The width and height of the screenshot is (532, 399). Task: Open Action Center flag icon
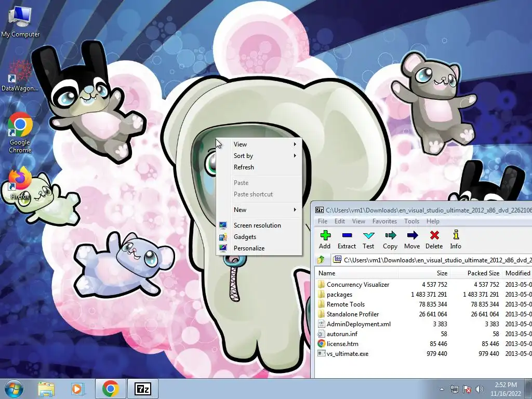click(467, 389)
